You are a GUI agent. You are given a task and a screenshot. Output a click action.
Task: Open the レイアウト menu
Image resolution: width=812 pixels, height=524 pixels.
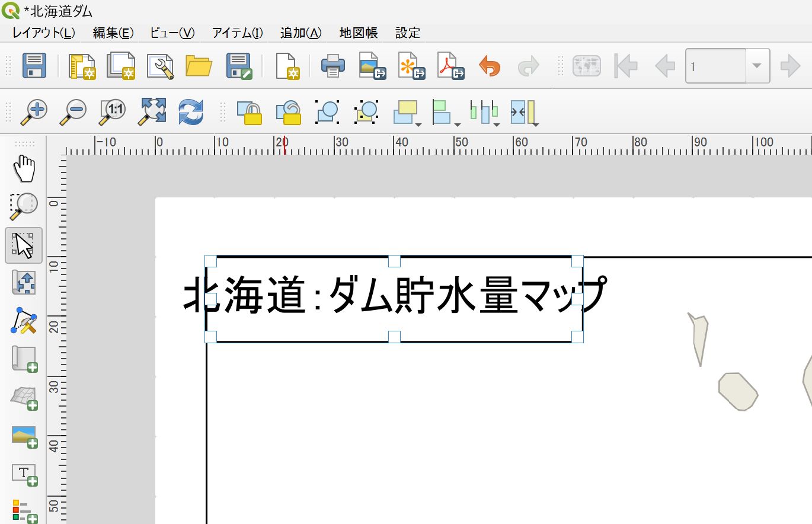click(x=44, y=33)
